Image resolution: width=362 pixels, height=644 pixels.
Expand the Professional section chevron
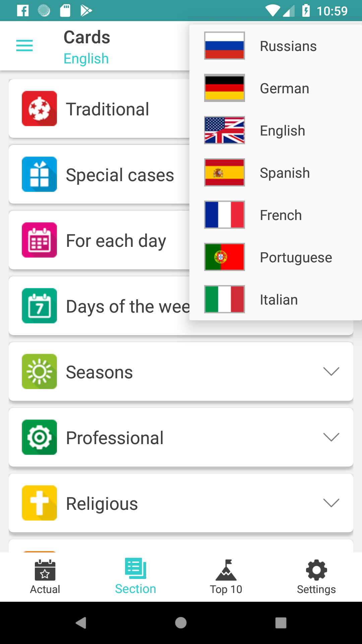pyautogui.click(x=331, y=437)
